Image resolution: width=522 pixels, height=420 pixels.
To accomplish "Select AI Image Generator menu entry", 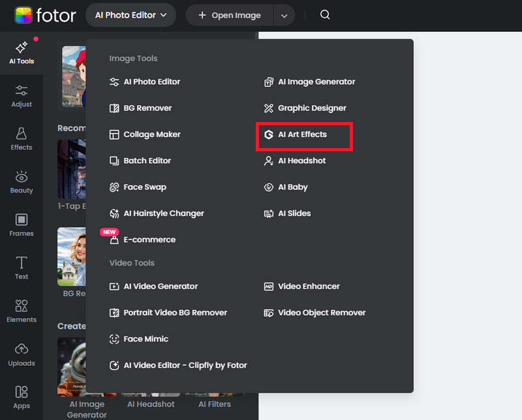I will coord(309,82).
